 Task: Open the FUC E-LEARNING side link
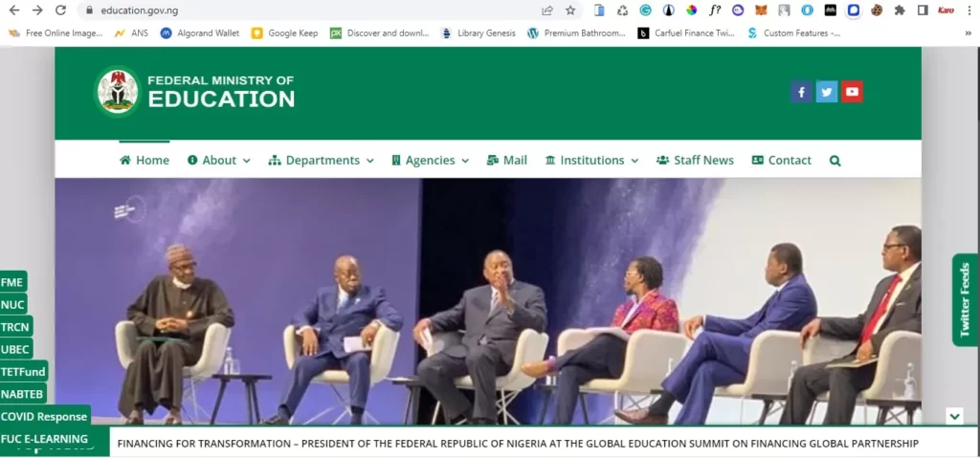coord(45,439)
